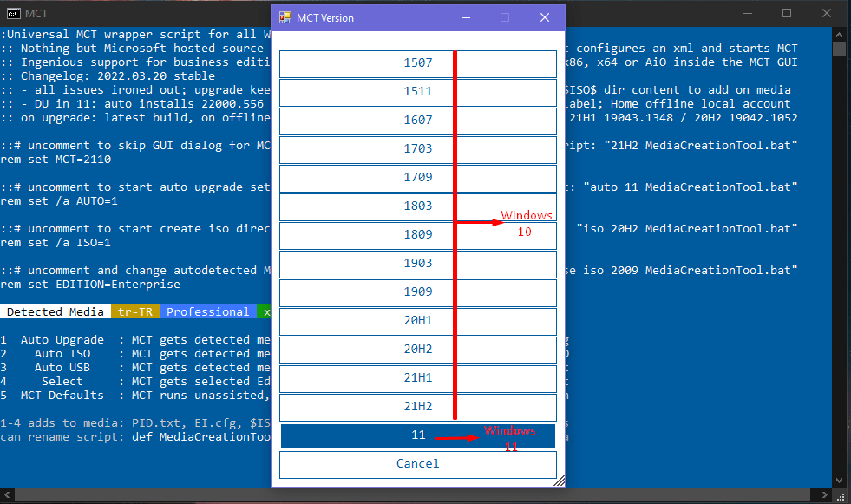Click 'rem set /a AUTO=1' line
This screenshot has width=851, height=504.
click(x=59, y=201)
